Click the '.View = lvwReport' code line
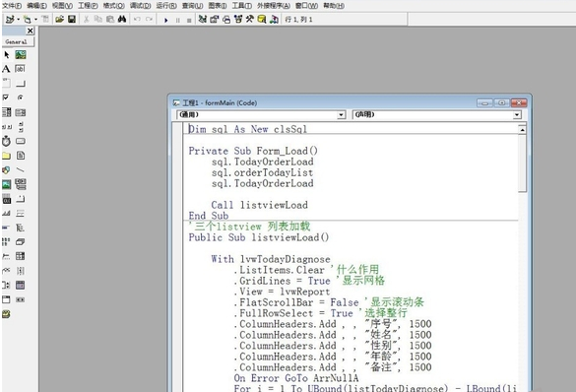This screenshot has width=576, height=392. tap(282, 292)
